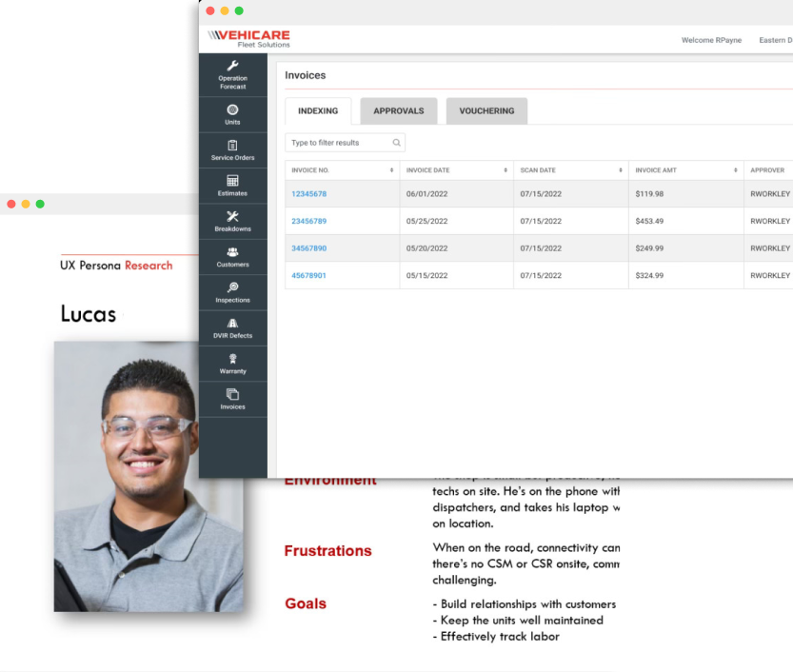
Task: Open DVIR Defects road icon
Action: coord(232,323)
